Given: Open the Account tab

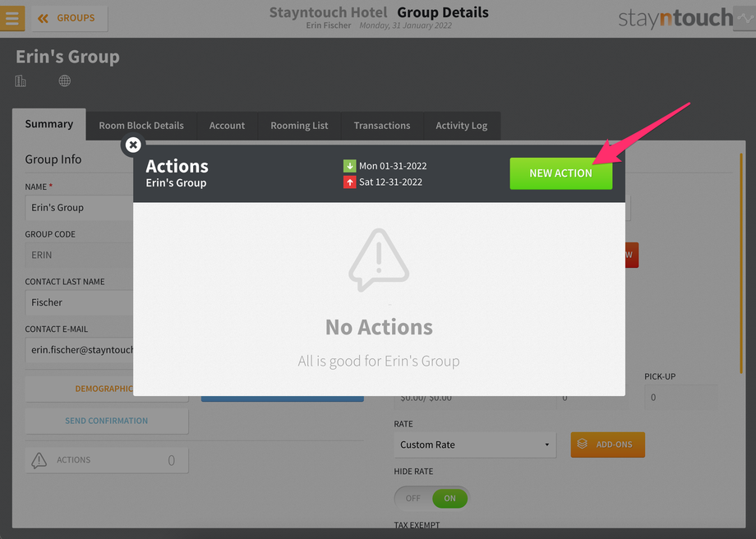Looking at the screenshot, I should pos(227,126).
